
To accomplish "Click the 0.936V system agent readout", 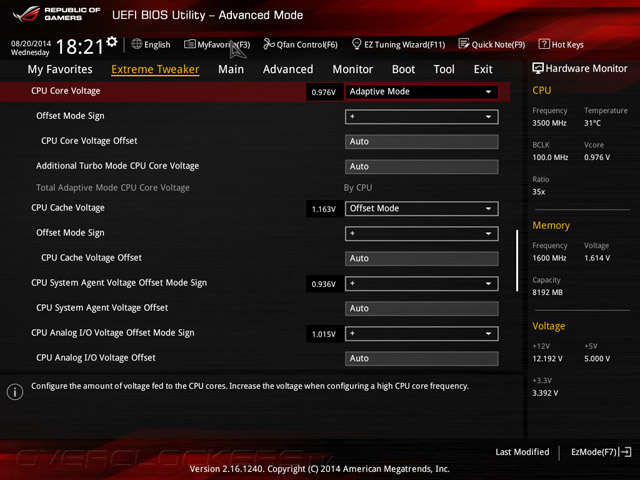I will coord(324,284).
